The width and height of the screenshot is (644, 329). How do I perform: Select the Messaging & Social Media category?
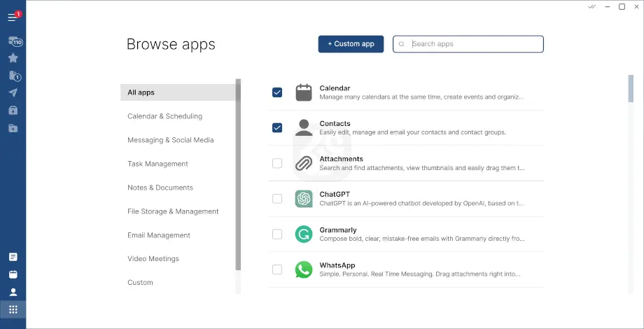click(x=170, y=140)
